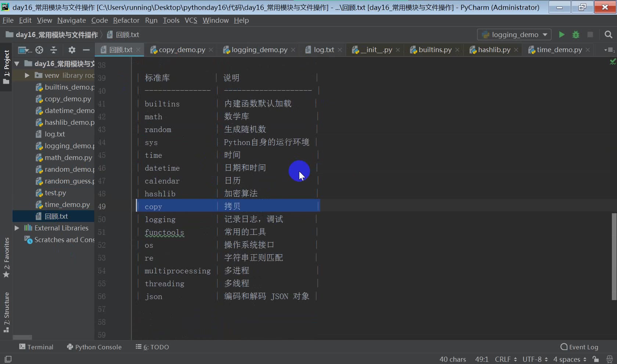Open Project panel settings gear
This screenshot has width=617, height=364.
tap(72, 50)
